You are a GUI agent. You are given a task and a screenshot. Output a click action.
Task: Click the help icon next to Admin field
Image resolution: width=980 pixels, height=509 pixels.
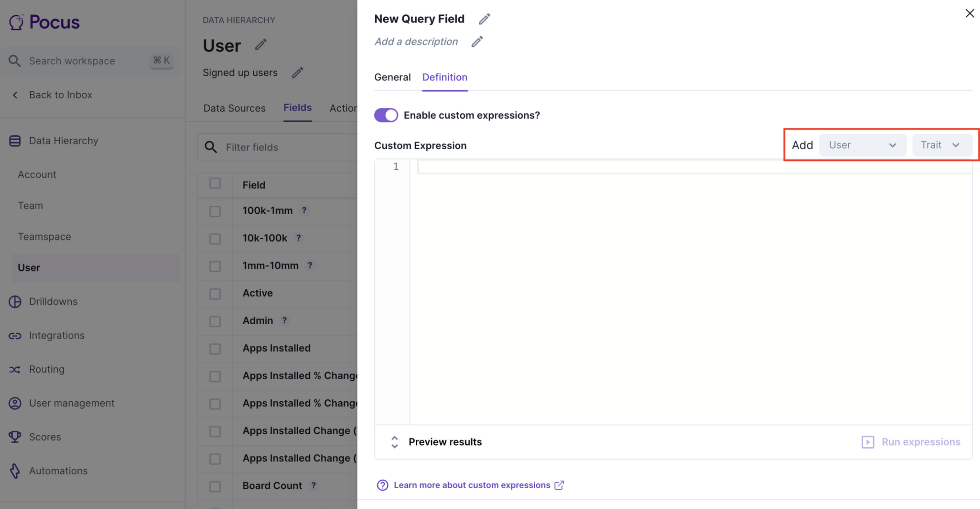284,321
